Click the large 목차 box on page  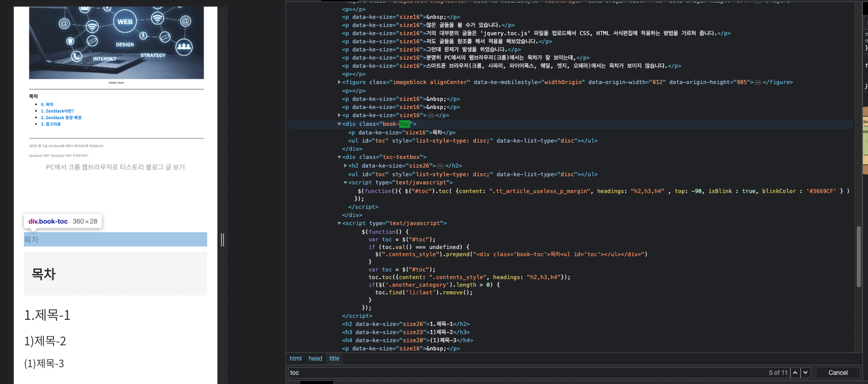[116, 273]
